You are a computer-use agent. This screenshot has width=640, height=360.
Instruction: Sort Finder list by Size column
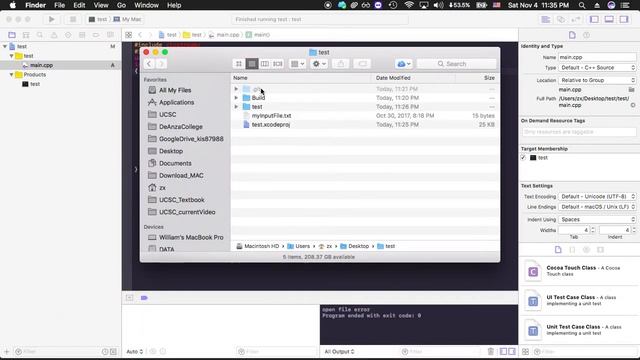489,78
